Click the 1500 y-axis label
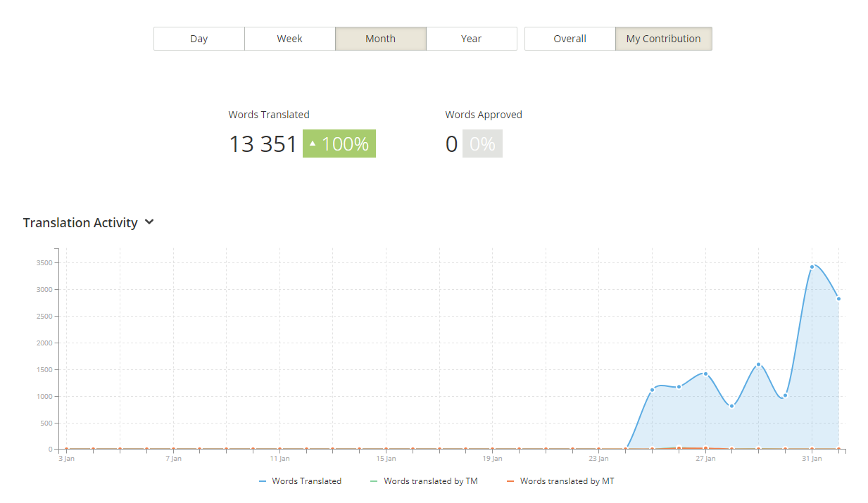Viewport: 868px width, 503px height. click(45, 370)
